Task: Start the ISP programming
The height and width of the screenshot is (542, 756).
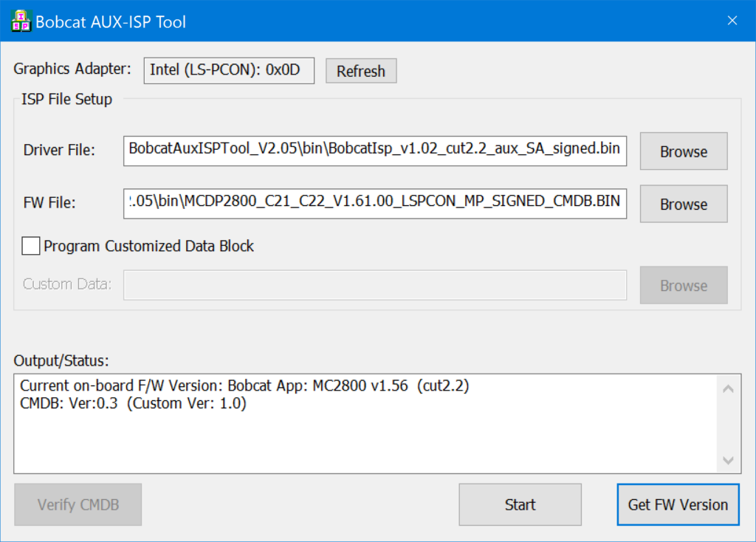Action: pyautogui.click(x=520, y=504)
